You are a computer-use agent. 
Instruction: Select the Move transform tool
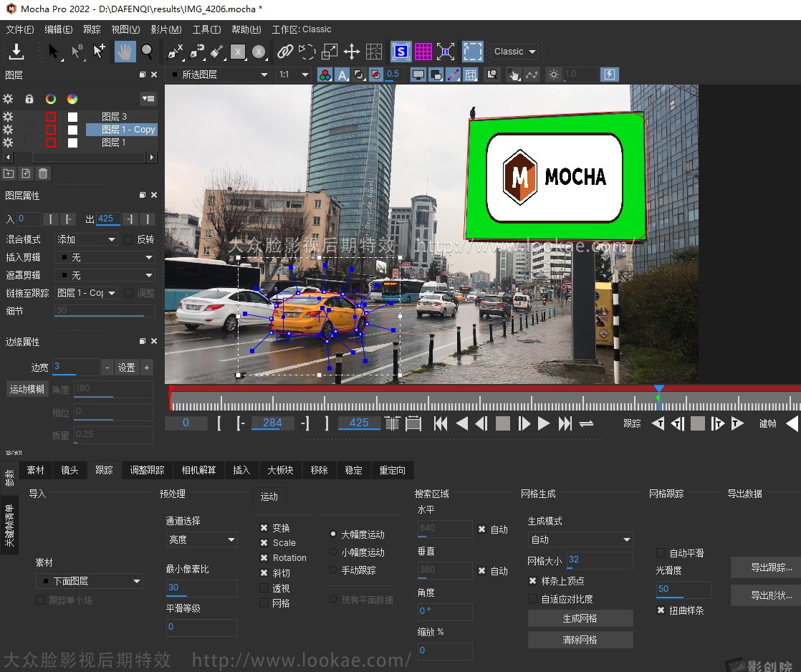click(x=351, y=51)
